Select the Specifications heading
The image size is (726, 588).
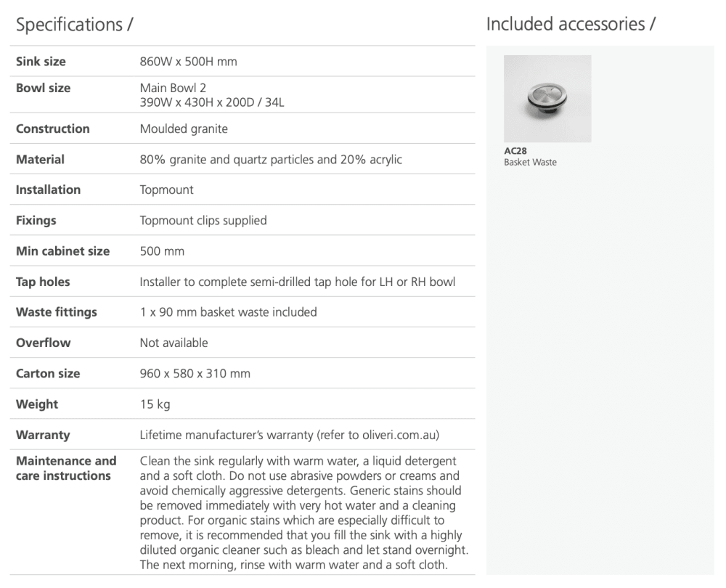coord(74,25)
